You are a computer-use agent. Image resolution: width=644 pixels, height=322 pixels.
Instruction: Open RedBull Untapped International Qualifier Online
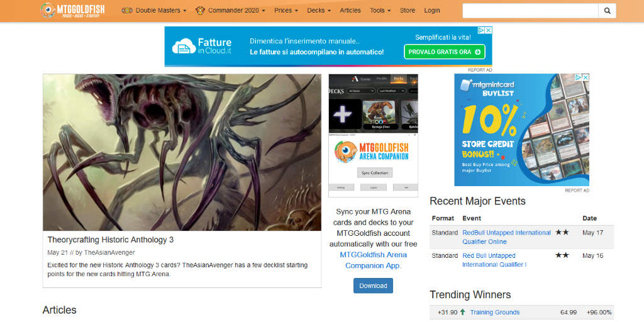pos(506,237)
